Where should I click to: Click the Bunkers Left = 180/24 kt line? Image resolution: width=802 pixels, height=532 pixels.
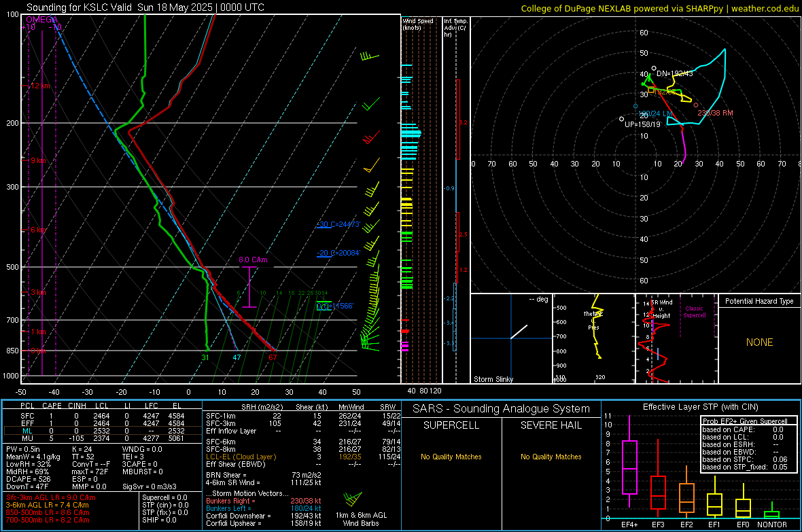[x=264, y=508]
